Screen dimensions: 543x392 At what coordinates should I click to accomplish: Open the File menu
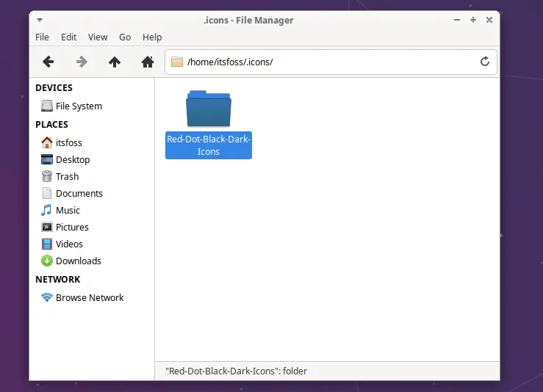pyautogui.click(x=43, y=37)
